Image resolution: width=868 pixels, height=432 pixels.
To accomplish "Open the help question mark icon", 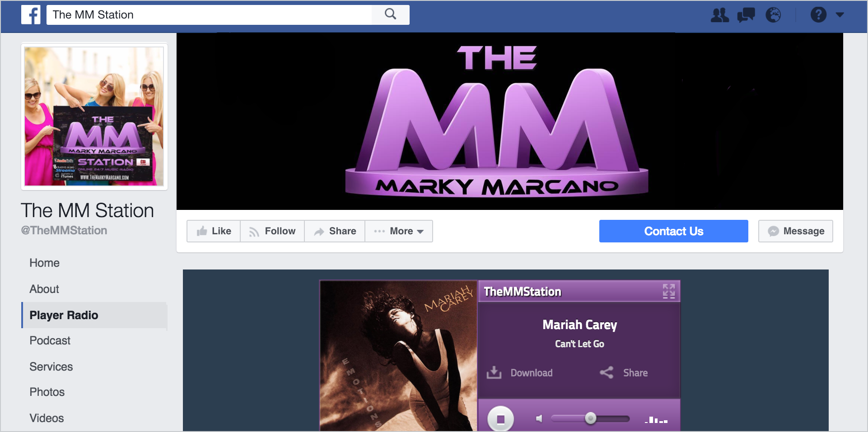I will pos(818,15).
